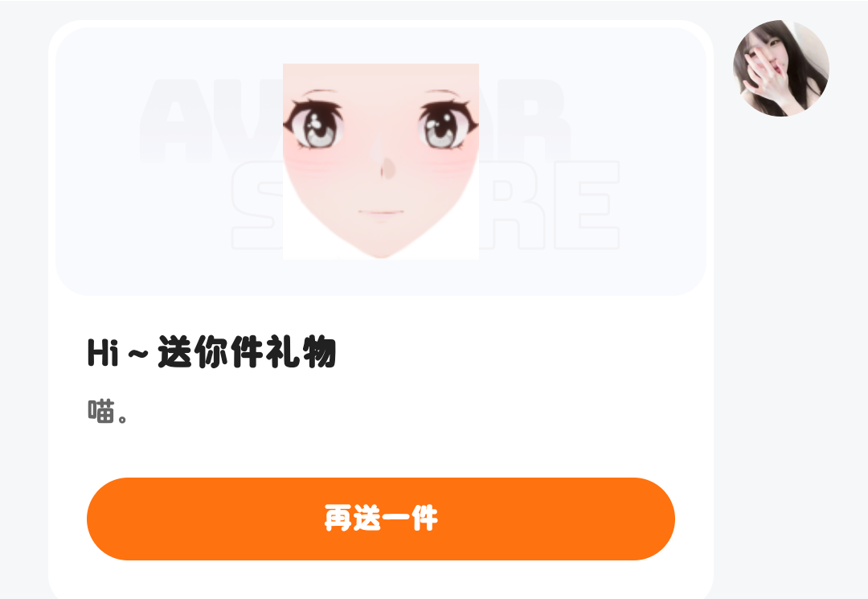Select the anime face gift thumbnail
This screenshot has height=599, width=868.
[381, 162]
